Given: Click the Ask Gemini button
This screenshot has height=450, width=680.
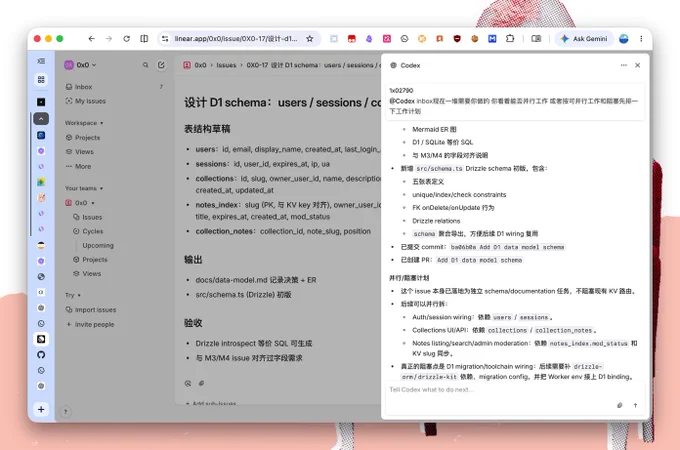Looking at the screenshot, I should click(584, 39).
